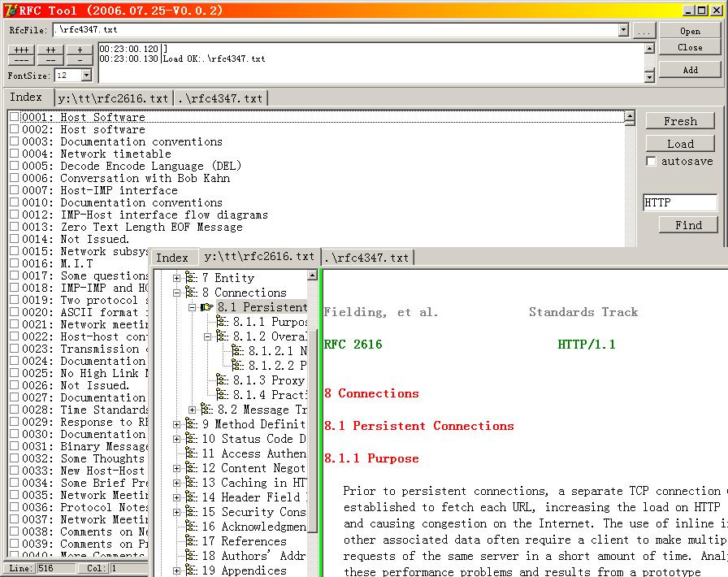Click the node icon beside 16 Acknowledgments
Image resolution: width=728 pixels, height=577 pixels.
(191, 527)
